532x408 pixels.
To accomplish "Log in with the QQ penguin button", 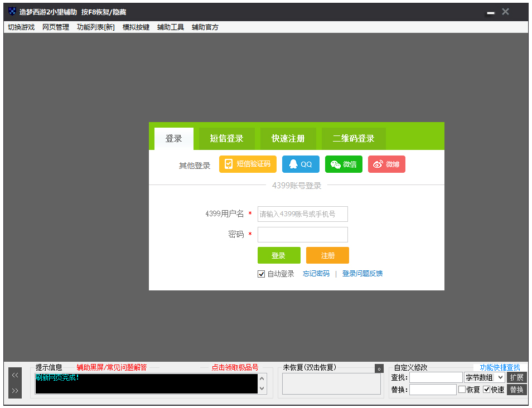I will tap(301, 164).
